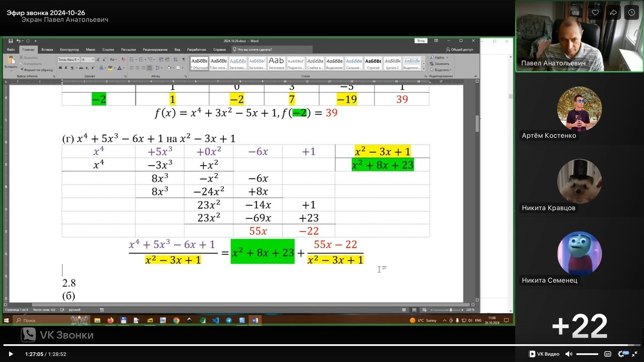
Task: Apply the yellow text highlight color
Action: pos(110,68)
